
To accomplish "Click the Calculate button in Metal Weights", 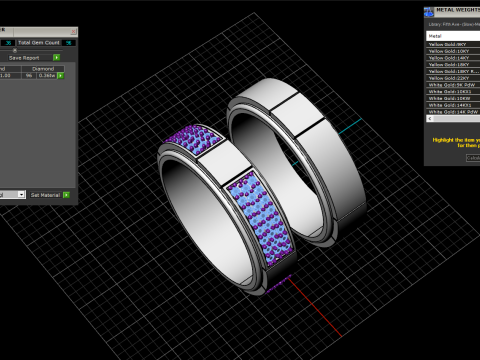I will pyautogui.click(x=473, y=158).
